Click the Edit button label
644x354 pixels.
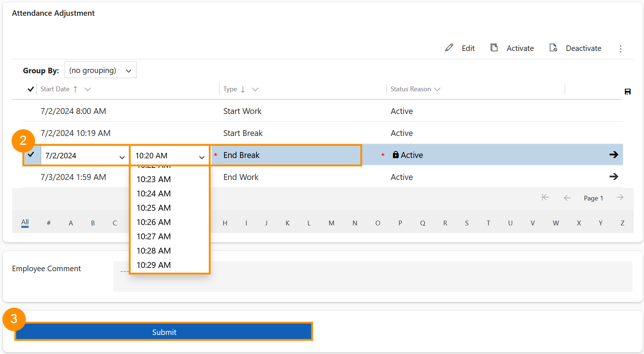pyautogui.click(x=468, y=48)
